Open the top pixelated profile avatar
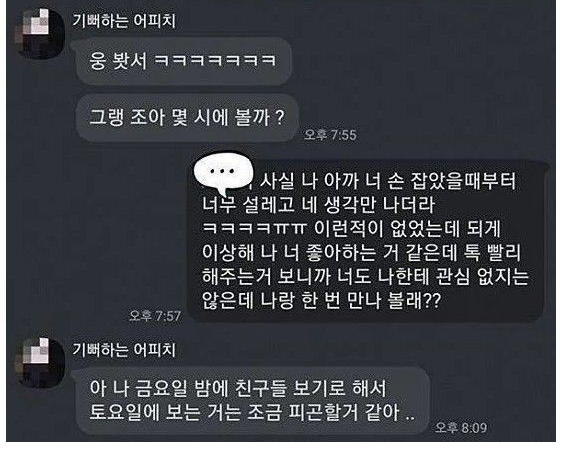Viewport: 568px width, 458px height. pos(39,33)
